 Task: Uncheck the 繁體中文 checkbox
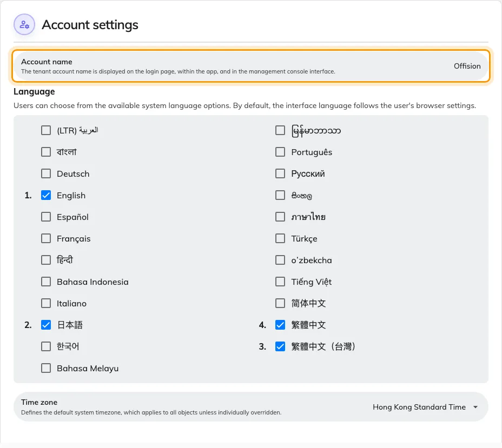pos(280,325)
